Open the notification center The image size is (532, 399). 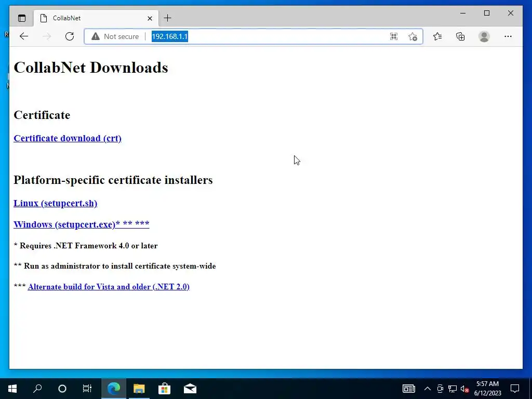click(515, 389)
